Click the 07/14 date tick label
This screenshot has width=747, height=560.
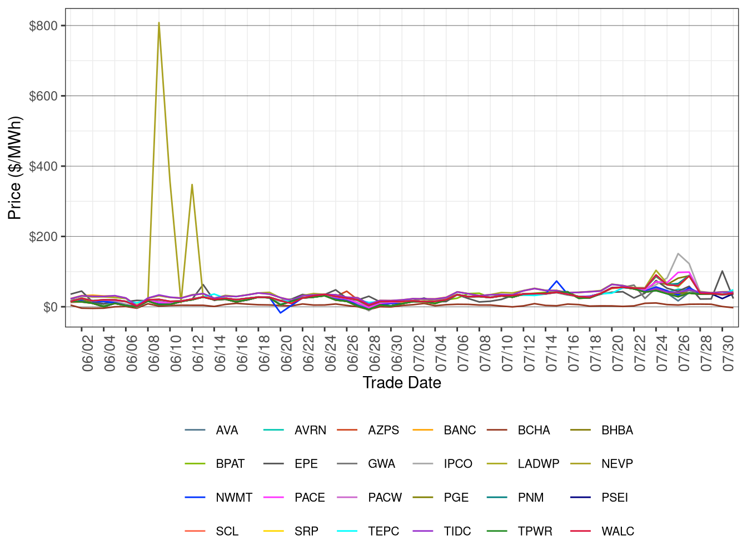point(552,352)
